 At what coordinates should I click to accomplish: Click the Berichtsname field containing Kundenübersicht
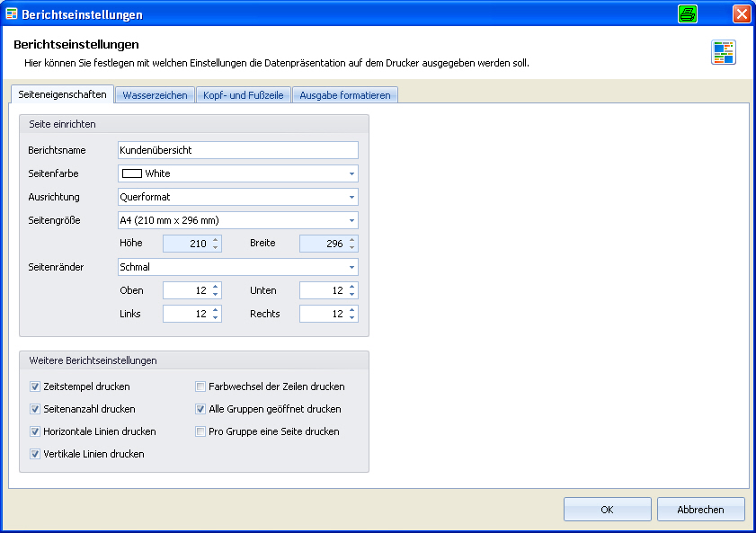[238, 150]
